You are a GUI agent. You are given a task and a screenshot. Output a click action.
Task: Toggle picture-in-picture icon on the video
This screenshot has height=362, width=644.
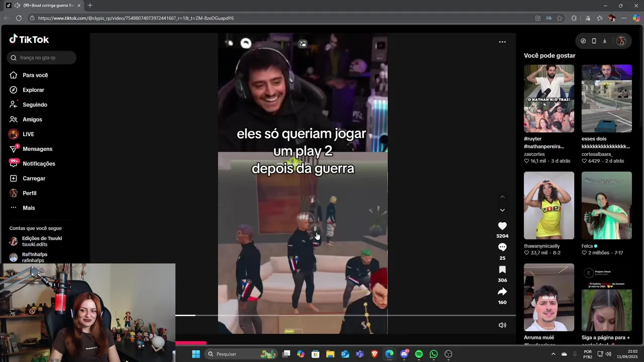[x=303, y=44]
